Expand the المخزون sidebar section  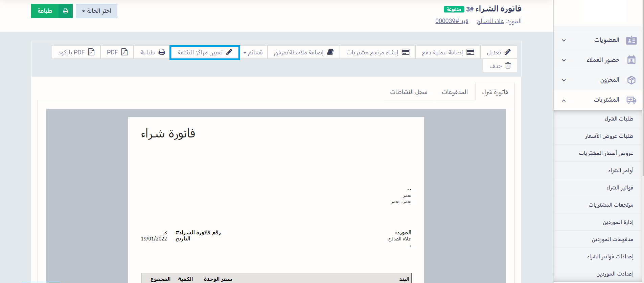(563, 80)
